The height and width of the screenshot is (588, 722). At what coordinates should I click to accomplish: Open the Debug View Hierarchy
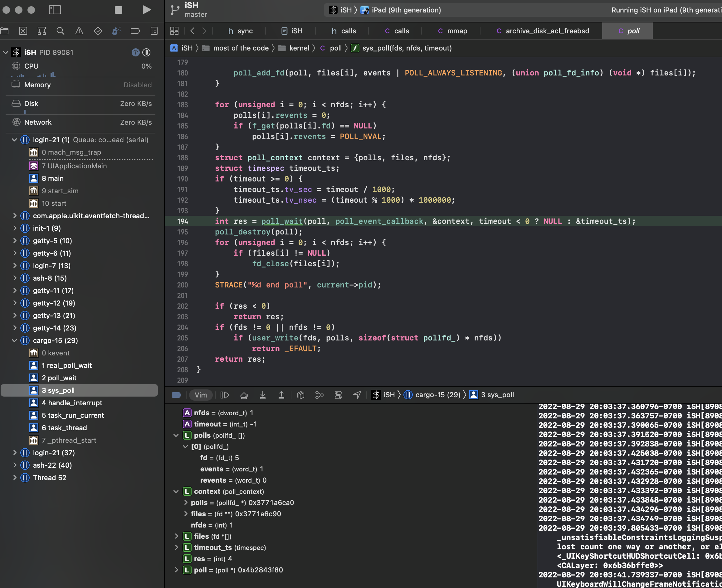click(x=301, y=395)
